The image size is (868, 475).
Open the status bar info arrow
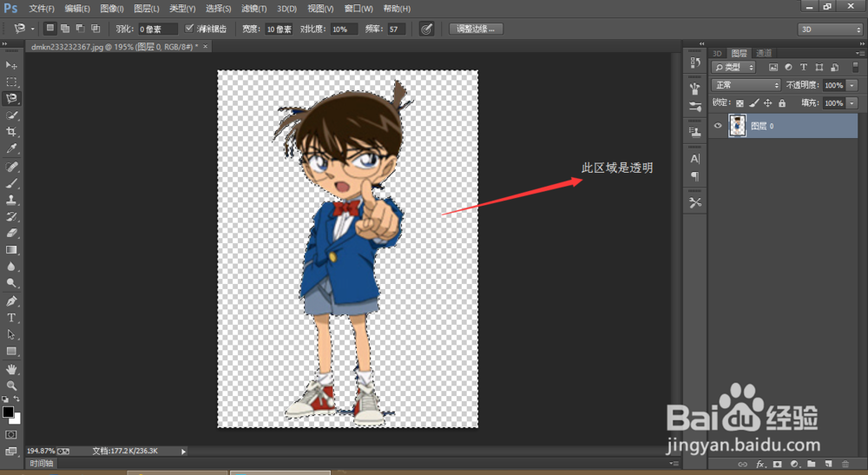(183, 452)
